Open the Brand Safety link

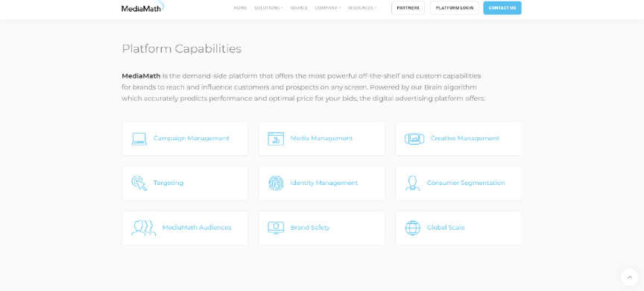pos(310,228)
